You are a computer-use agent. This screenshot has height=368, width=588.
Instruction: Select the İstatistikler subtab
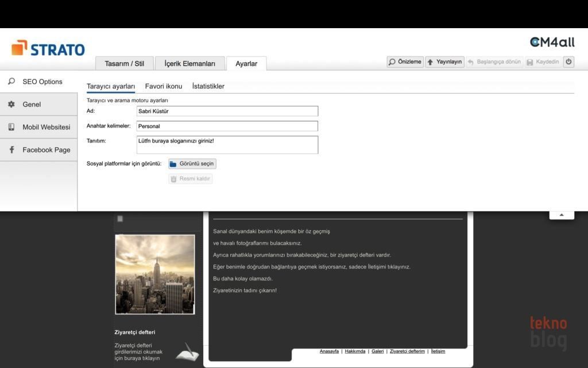click(x=208, y=86)
